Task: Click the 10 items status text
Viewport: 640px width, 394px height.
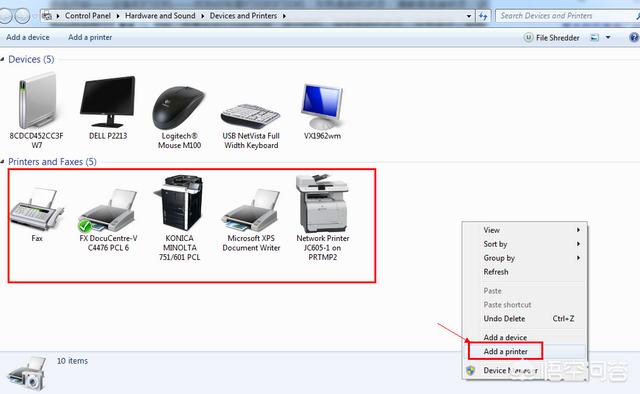Action: (72, 361)
